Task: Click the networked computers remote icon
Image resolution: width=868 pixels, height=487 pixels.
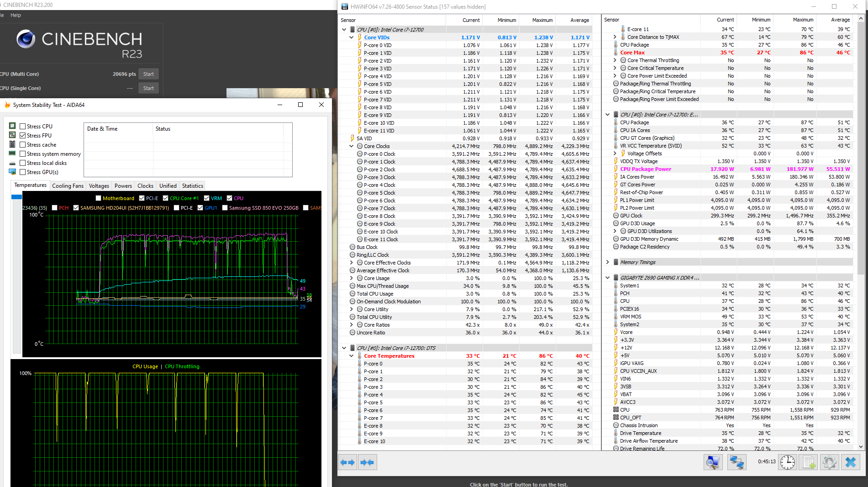Action: click(736, 462)
